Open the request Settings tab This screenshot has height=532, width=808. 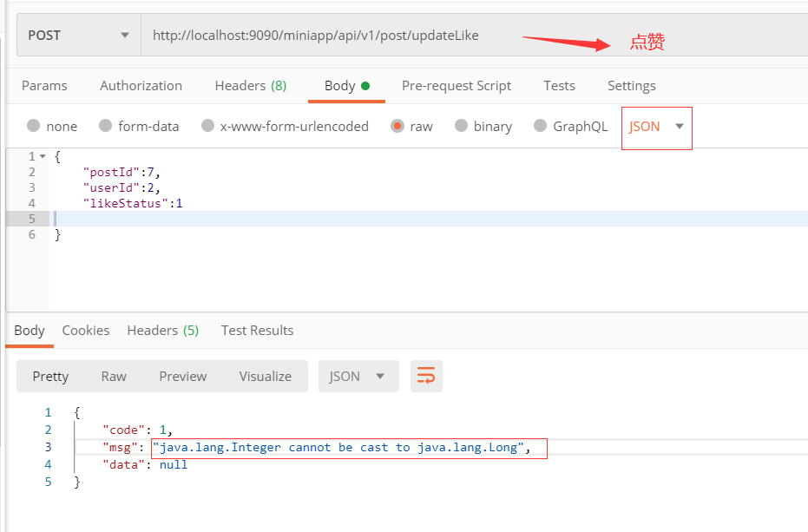tap(631, 86)
